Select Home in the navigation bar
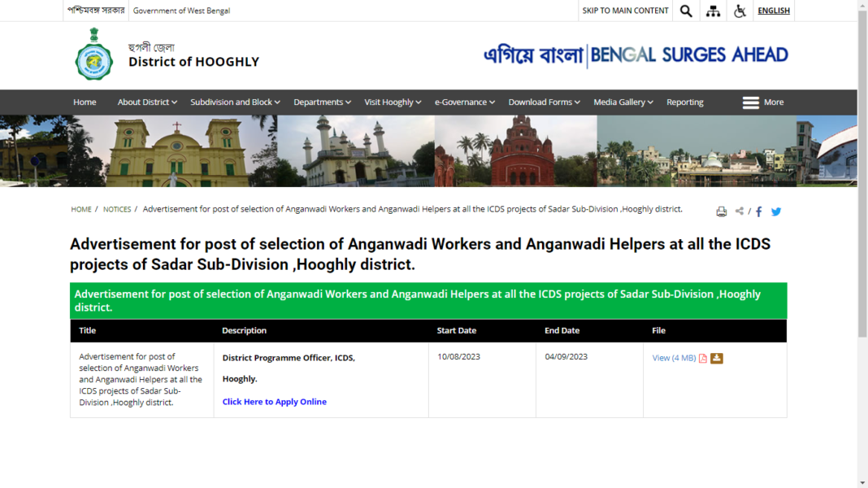 tap(85, 102)
